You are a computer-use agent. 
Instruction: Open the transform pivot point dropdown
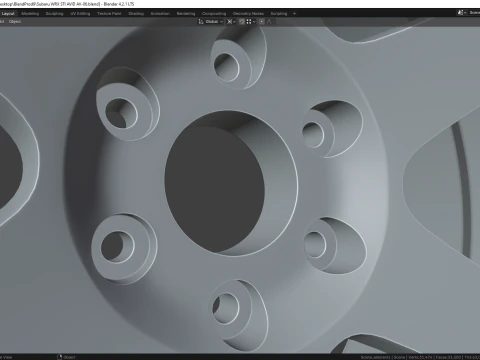point(231,22)
